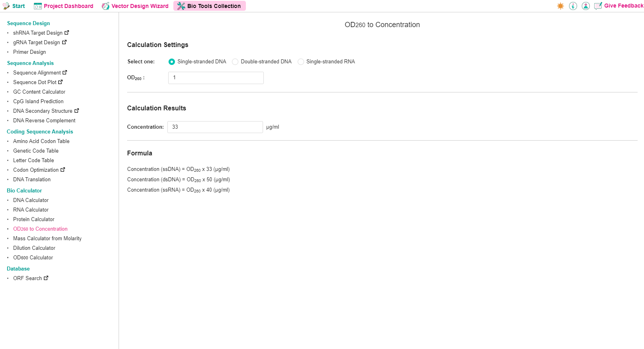Click the Project Dashboard icon

tap(38, 6)
